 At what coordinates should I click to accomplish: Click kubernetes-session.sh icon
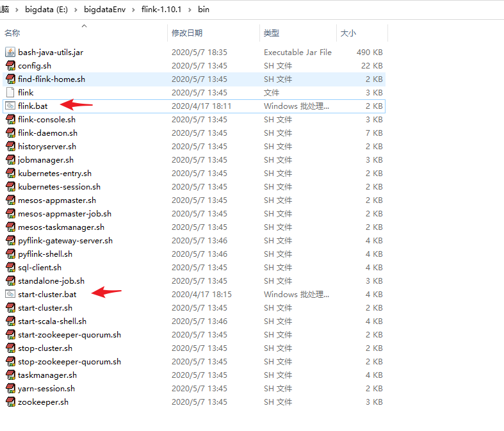click(10, 187)
